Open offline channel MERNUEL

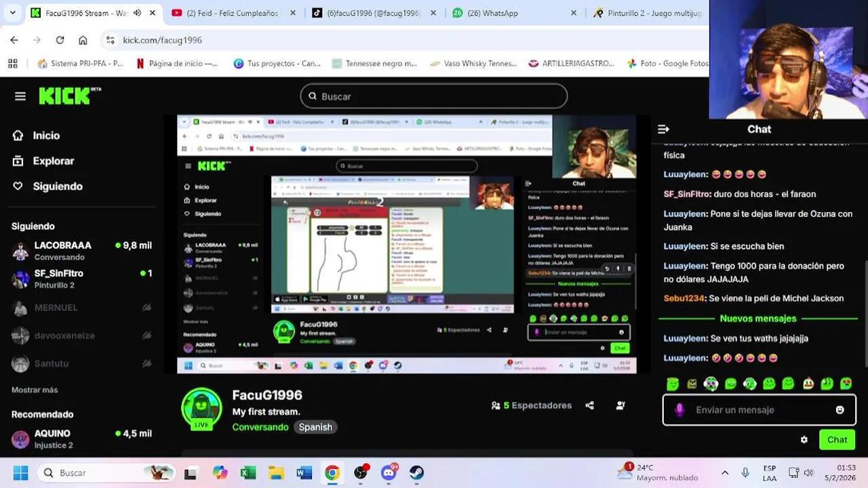[x=81, y=307]
